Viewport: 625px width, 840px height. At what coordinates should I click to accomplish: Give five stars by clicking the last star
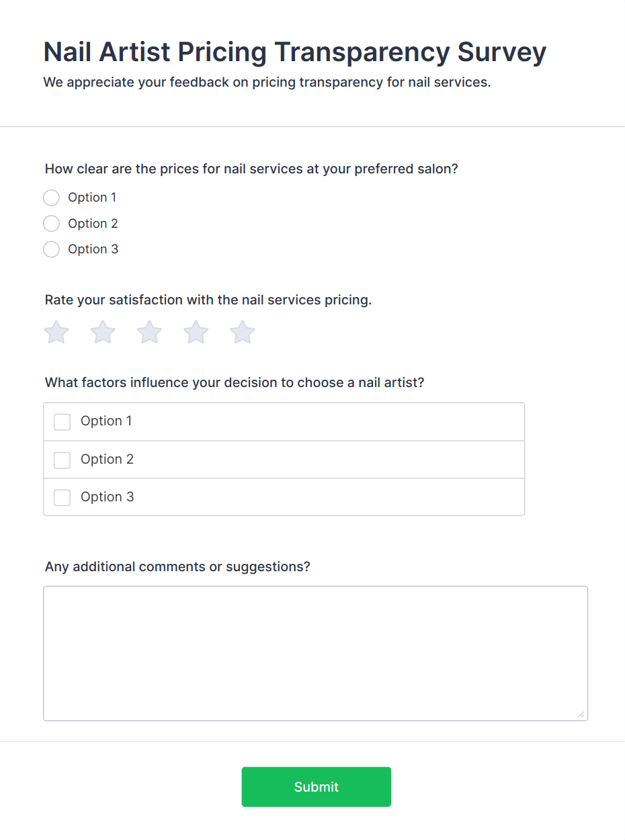(x=241, y=331)
